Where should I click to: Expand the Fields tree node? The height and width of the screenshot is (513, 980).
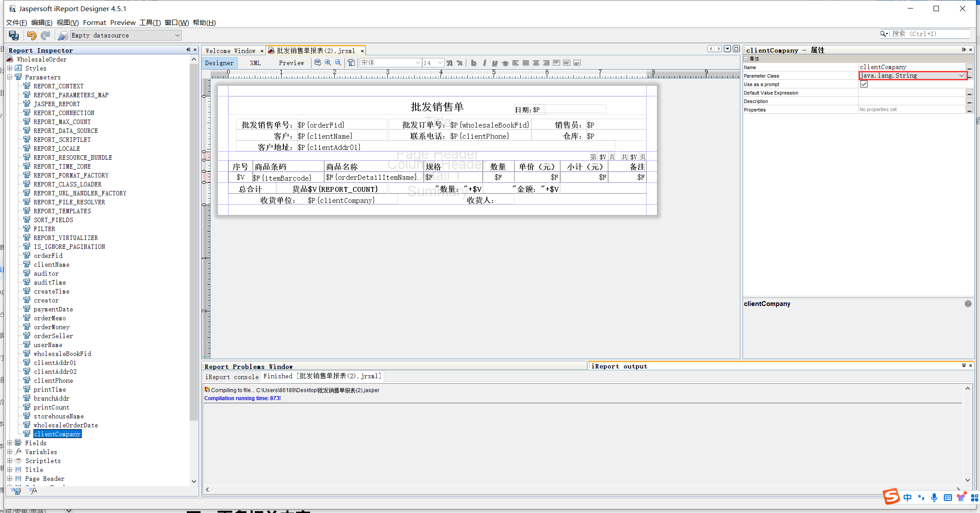10,443
